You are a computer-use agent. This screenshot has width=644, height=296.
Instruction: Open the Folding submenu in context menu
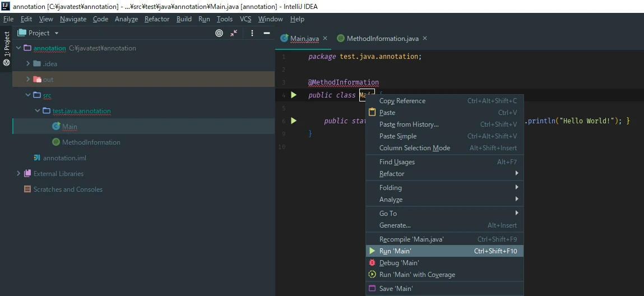[x=445, y=188]
